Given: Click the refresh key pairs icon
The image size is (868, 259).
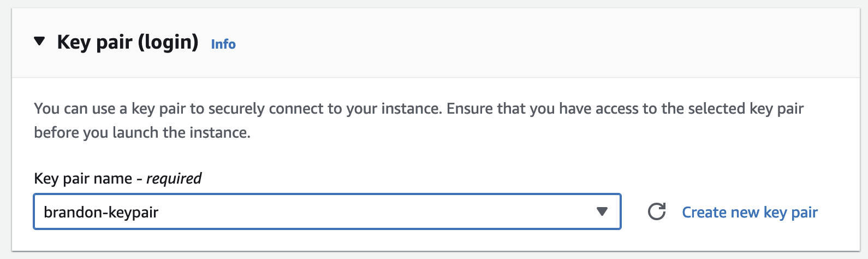Looking at the screenshot, I should pos(657,211).
